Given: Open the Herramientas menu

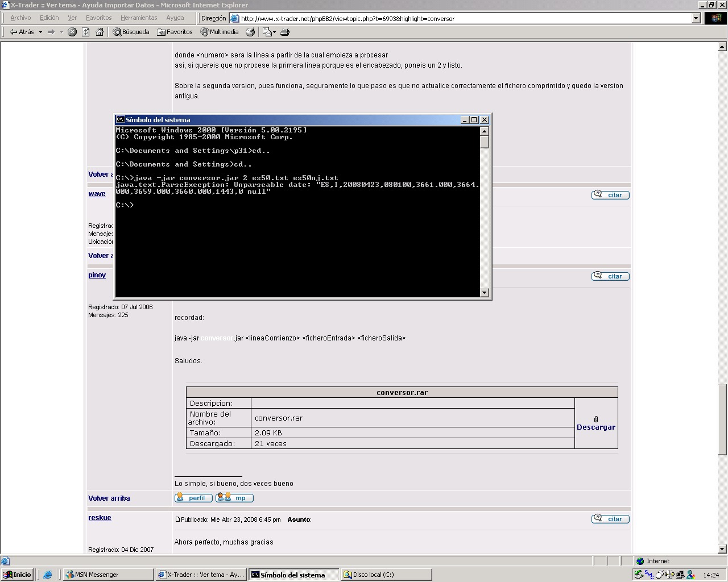Looking at the screenshot, I should (x=139, y=18).
